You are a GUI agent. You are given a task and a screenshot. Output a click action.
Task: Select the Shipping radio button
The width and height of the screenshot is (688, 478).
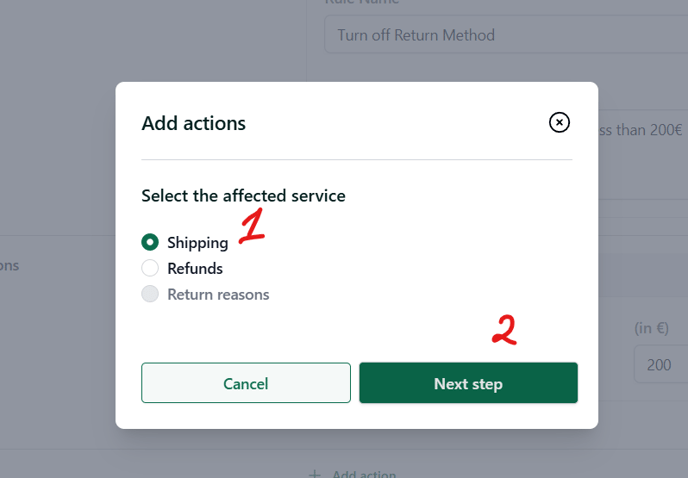coord(150,242)
